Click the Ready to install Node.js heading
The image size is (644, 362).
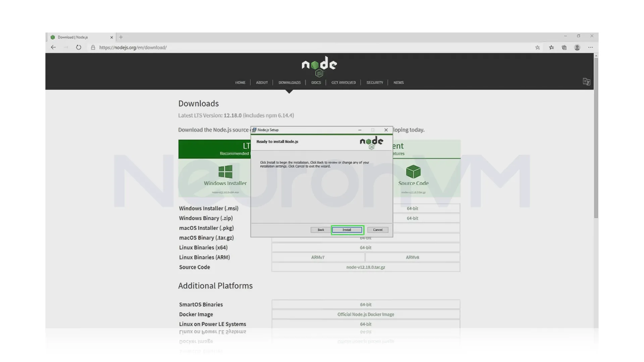tap(277, 142)
